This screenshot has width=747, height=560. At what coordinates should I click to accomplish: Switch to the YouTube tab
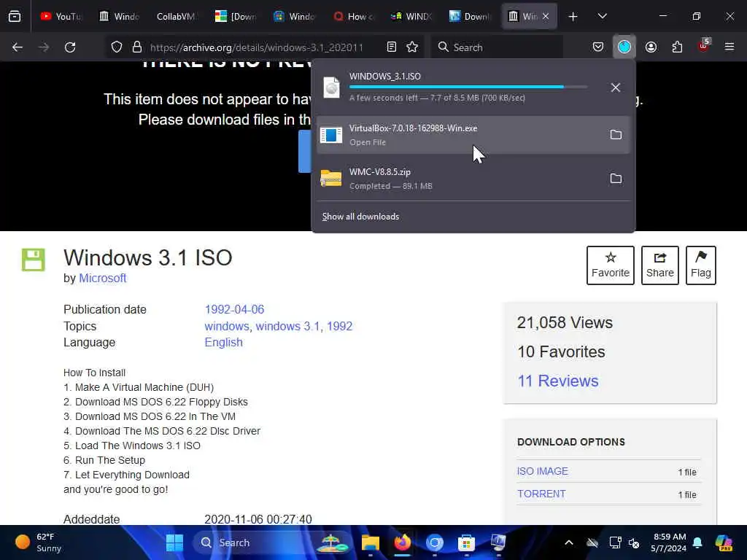coord(61,16)
